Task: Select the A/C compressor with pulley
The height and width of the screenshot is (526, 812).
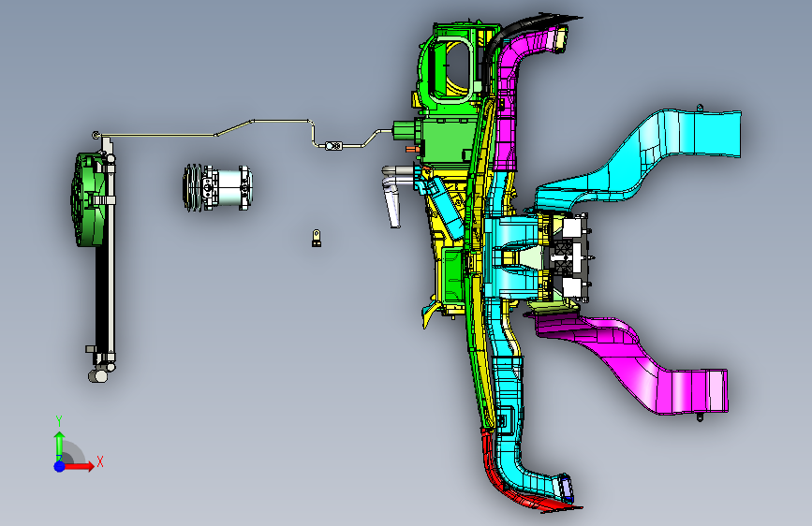Action: (217, 187)
